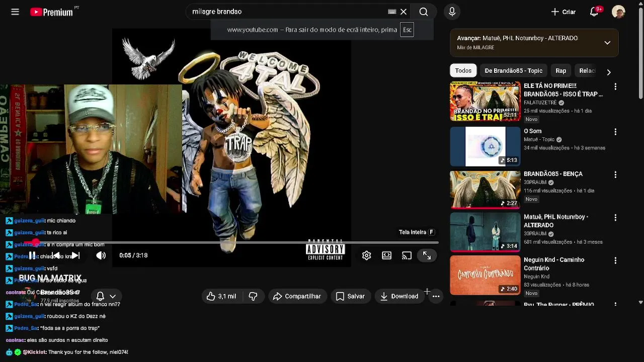Select the Todos filter chip
The image size is (644, 362).
463,71
